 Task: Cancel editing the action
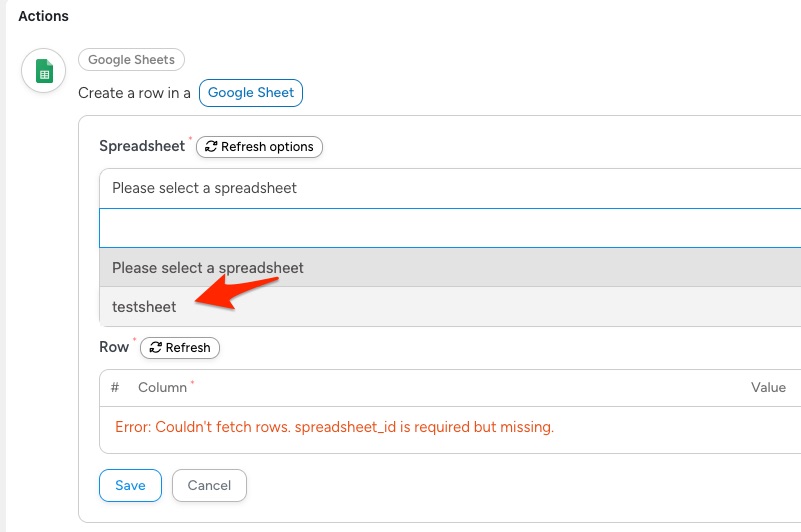point(209,485)
